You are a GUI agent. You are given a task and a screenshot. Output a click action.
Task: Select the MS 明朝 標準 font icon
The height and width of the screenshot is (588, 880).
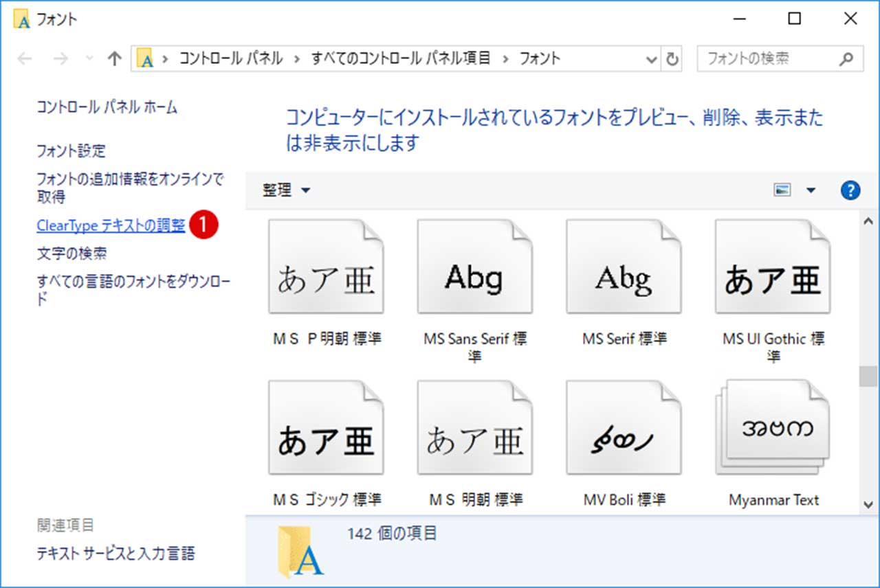(x=475, y=428)
